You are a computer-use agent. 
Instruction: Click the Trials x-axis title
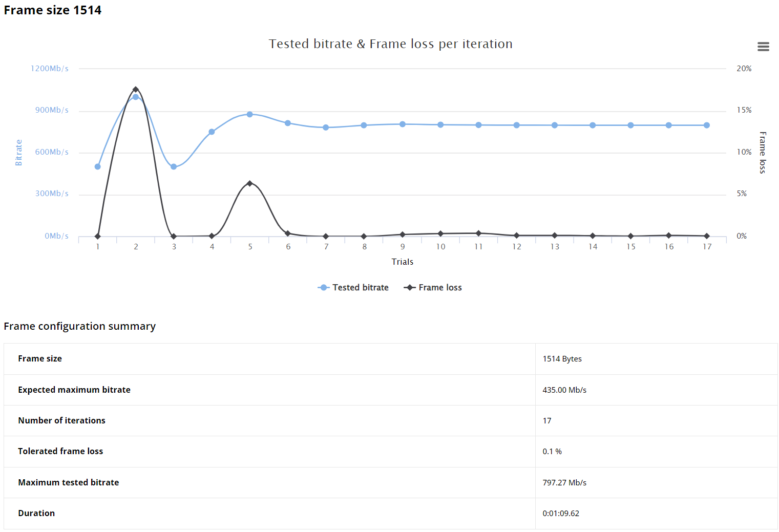[x=402, y=262]
